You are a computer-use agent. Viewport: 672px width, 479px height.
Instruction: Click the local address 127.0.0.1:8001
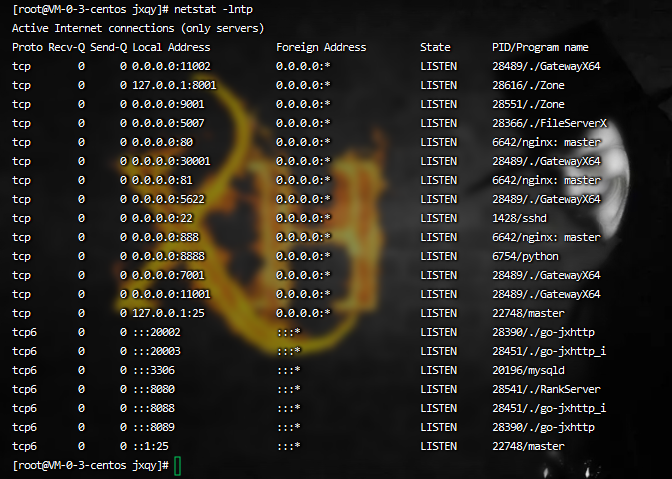[x=174, y=85]
